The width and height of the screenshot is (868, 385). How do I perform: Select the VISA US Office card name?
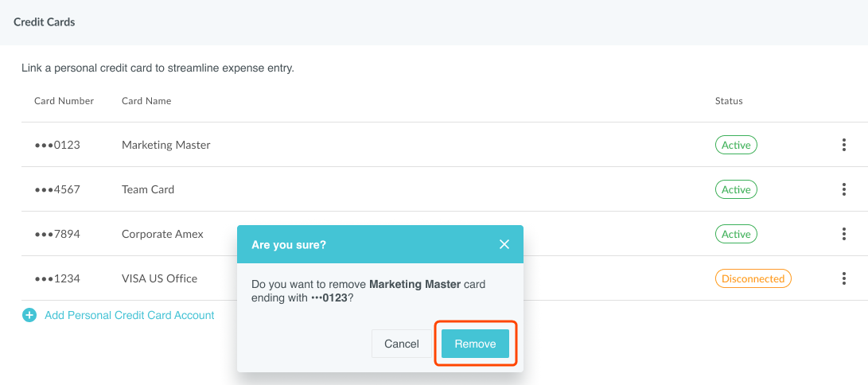coord(159,278)
